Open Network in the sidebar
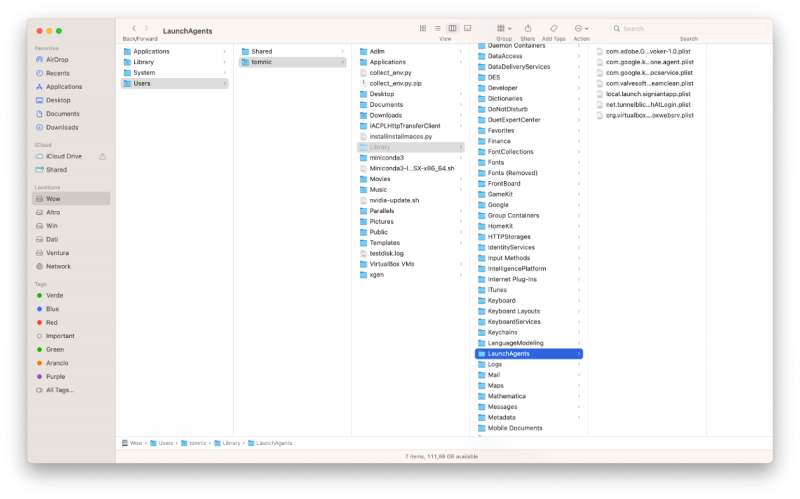Image resolution: width=800 pixels, height=499 pixels. (x=58, y=266)
